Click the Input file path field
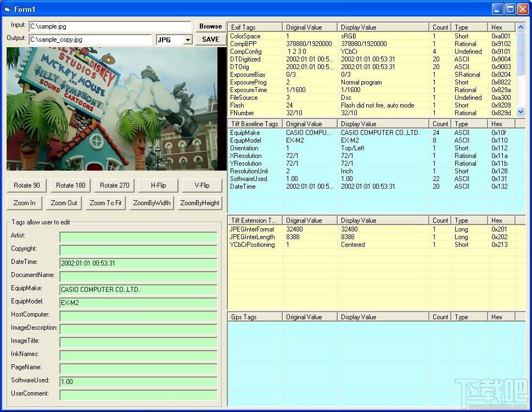The width and height of the screenshot is (532, 412). point(110,26)
